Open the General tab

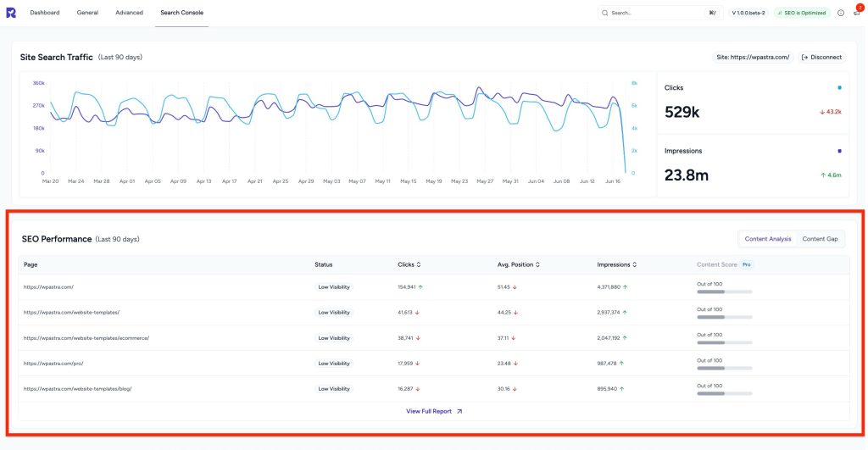[x=87, y=13]
